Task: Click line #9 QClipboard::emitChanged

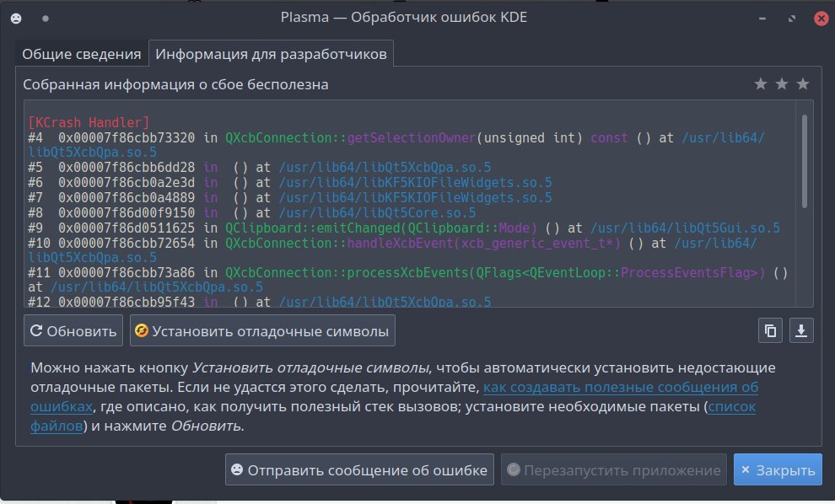Action: click(404, 228)
